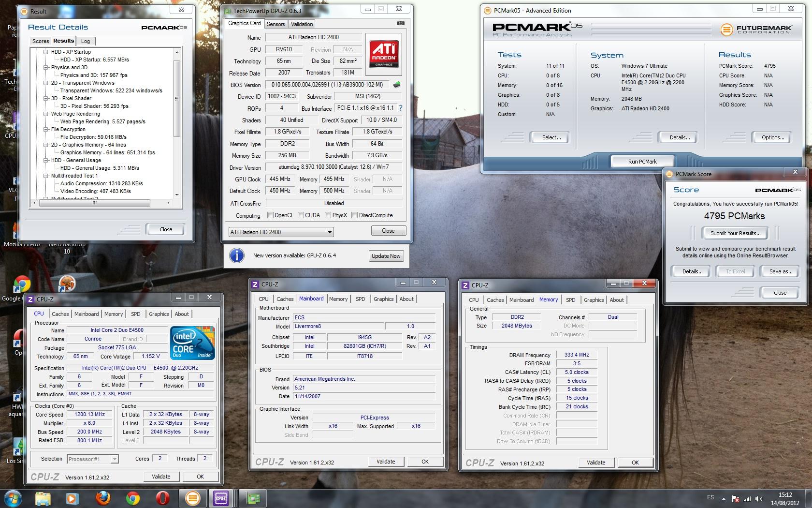Viewport: 812px width, 508px height.
Task: Collapse the HDD - XP Startup tree node
Action: [x=46, y=52]
